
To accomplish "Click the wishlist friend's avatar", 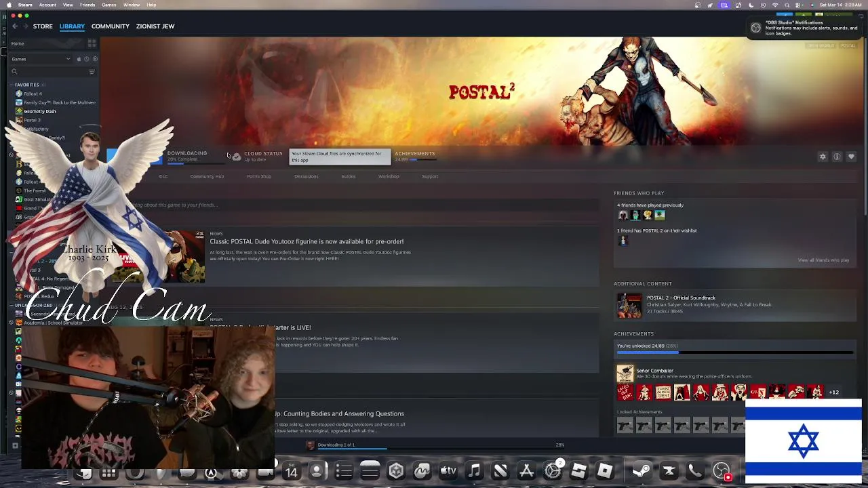I will click(x=623, y=240).
